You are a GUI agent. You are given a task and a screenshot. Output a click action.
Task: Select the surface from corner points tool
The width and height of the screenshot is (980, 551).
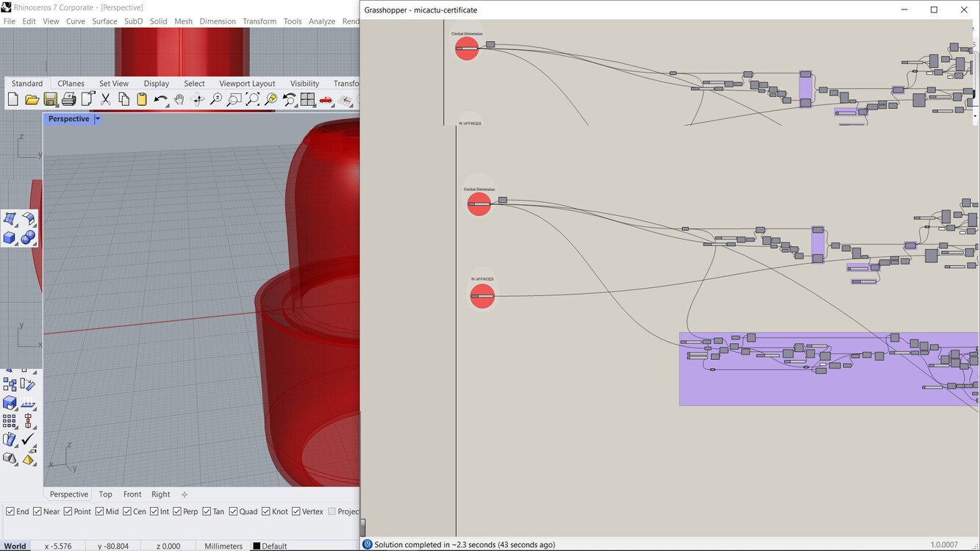[10, 219]
